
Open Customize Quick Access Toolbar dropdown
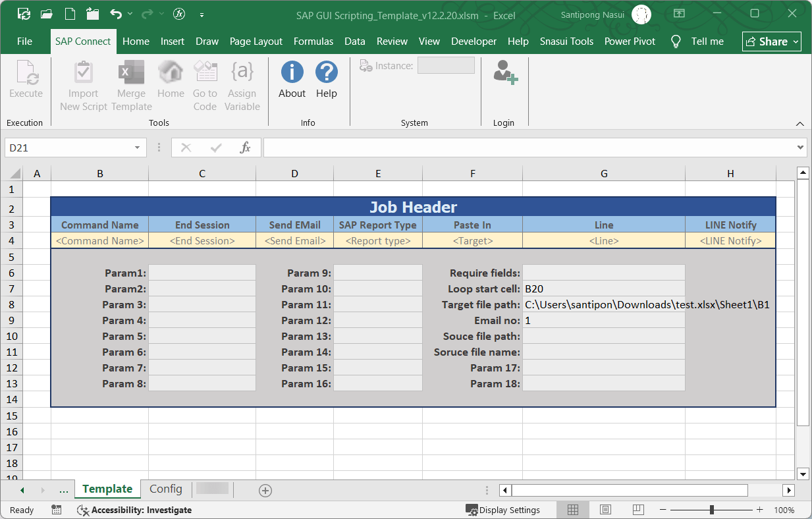click(201, 14)
